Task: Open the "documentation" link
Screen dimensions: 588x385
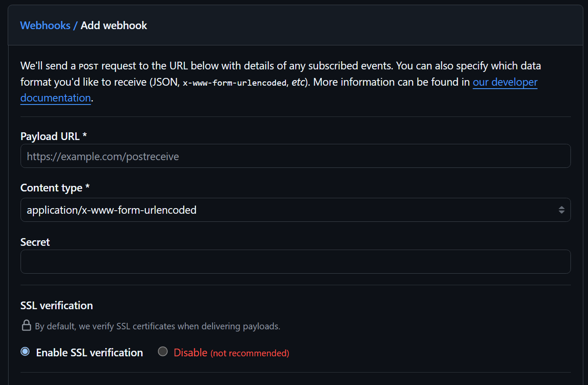Action: [56, 98]
